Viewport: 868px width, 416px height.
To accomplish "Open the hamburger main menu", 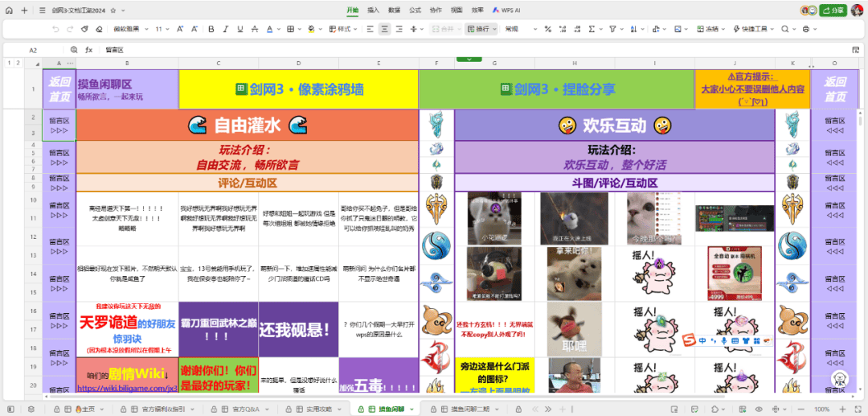I will click(x=43, y=10).
